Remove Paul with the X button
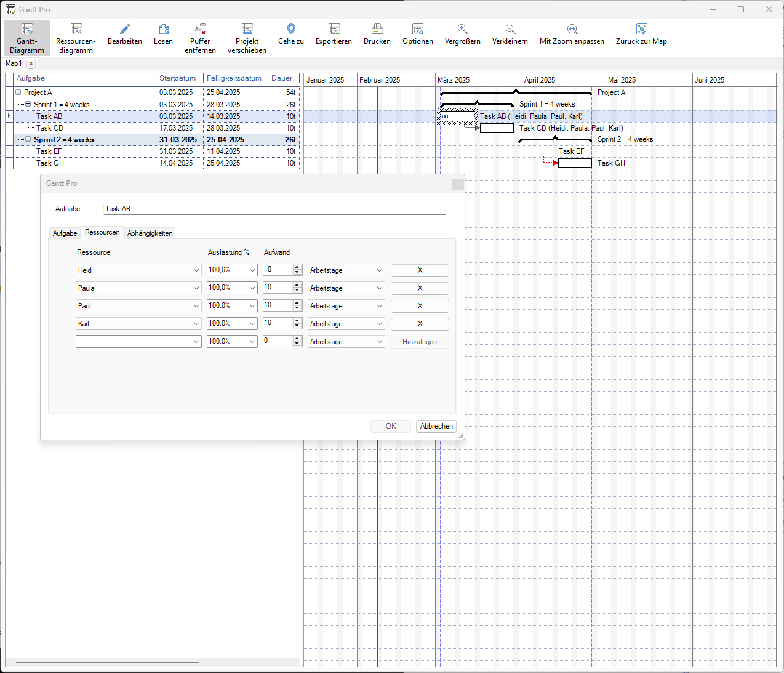Image resolution: width=784 pixels, height=673 pixels. coord(420,306)
